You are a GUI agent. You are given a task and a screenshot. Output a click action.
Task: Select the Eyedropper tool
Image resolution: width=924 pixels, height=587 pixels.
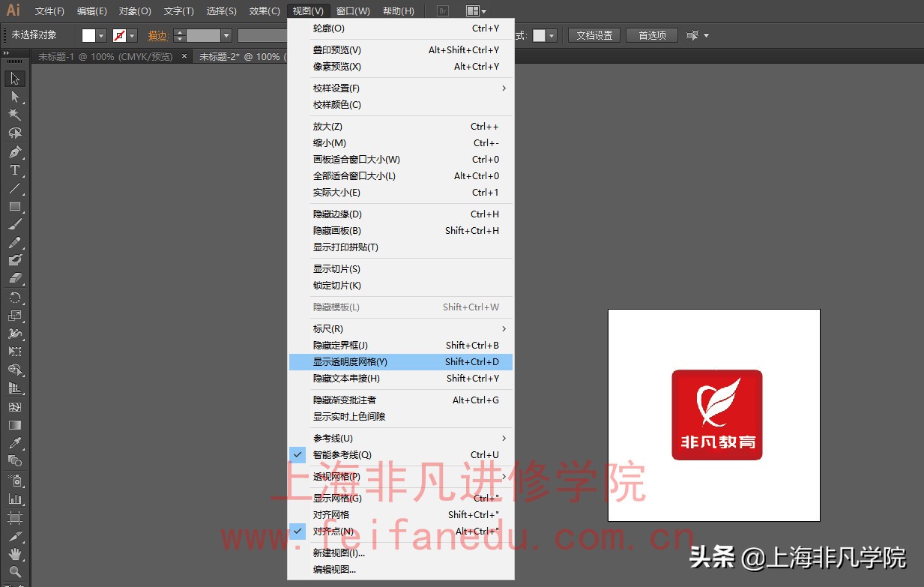point(13,441)
